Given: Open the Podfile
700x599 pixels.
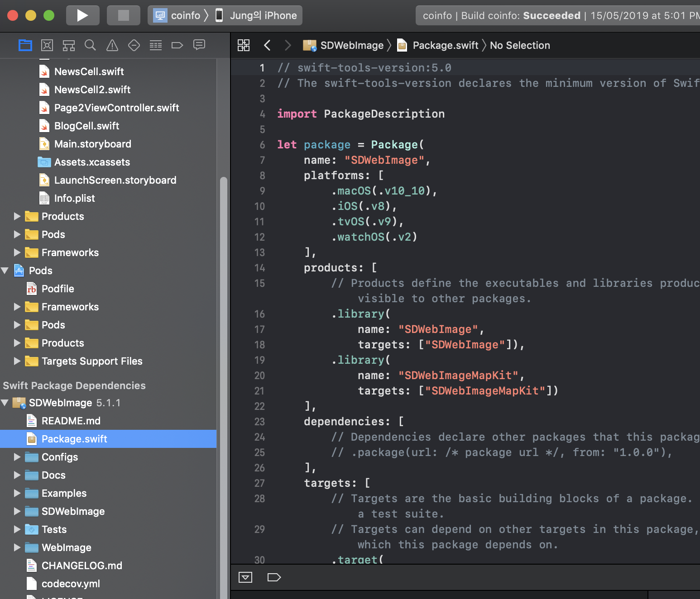Looking at the screenshot, I should point(58,289).
